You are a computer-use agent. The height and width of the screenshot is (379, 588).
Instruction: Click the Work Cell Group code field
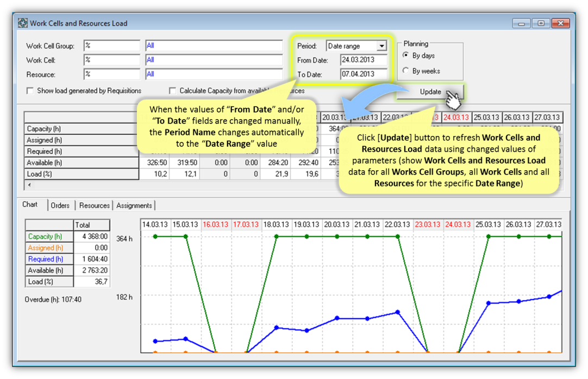pos(112,46)
